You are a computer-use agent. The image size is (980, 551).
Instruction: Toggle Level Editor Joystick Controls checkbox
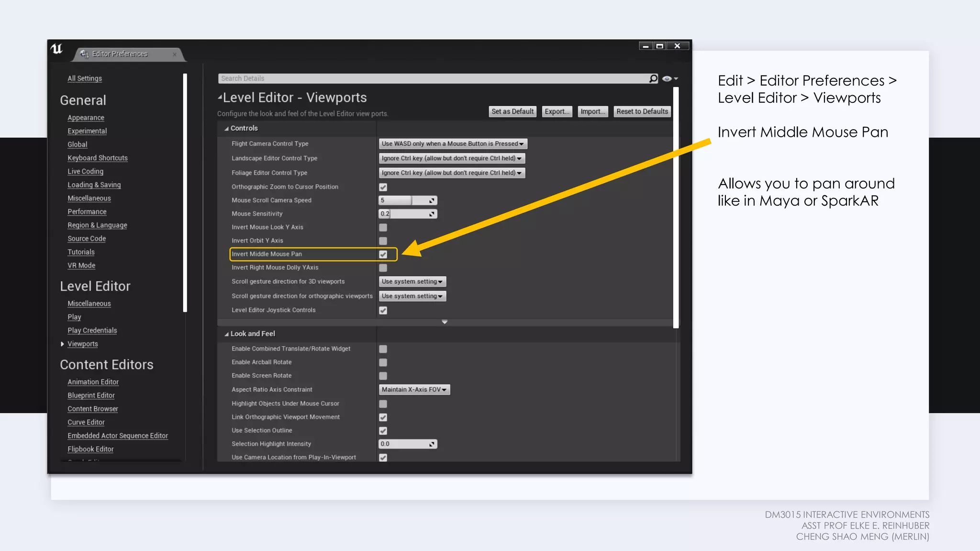[x=383, y=310]
